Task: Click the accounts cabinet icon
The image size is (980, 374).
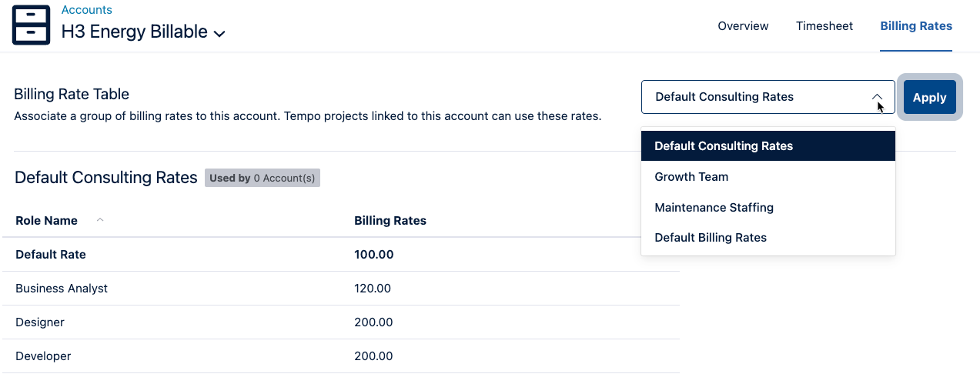Action: (x=31, y=25)
